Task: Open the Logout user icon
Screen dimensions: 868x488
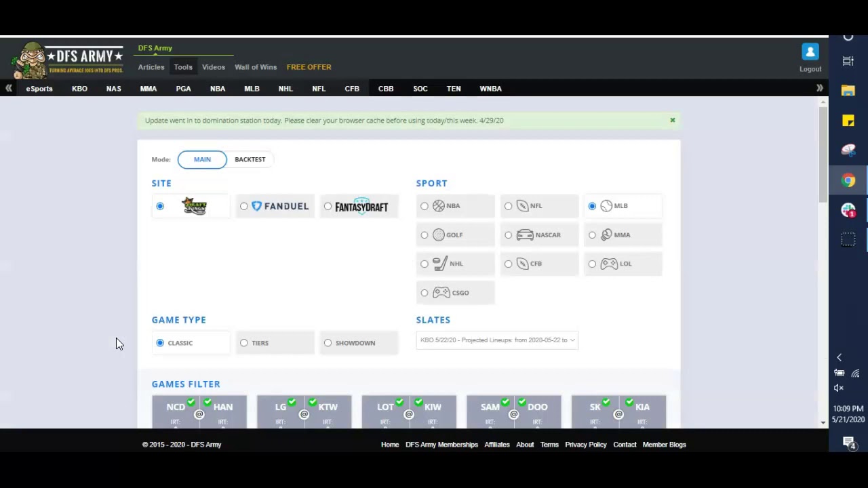Action: (x=810, y=52)
